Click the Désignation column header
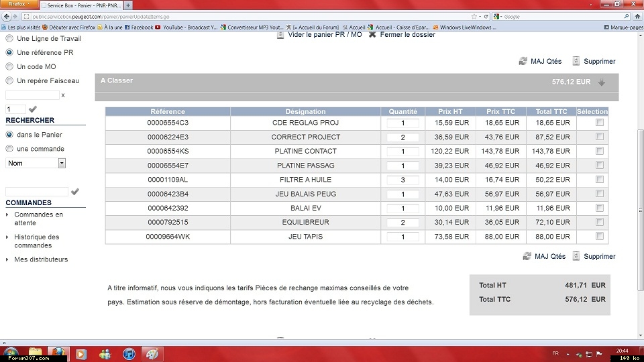 click(x=306, y=112)
